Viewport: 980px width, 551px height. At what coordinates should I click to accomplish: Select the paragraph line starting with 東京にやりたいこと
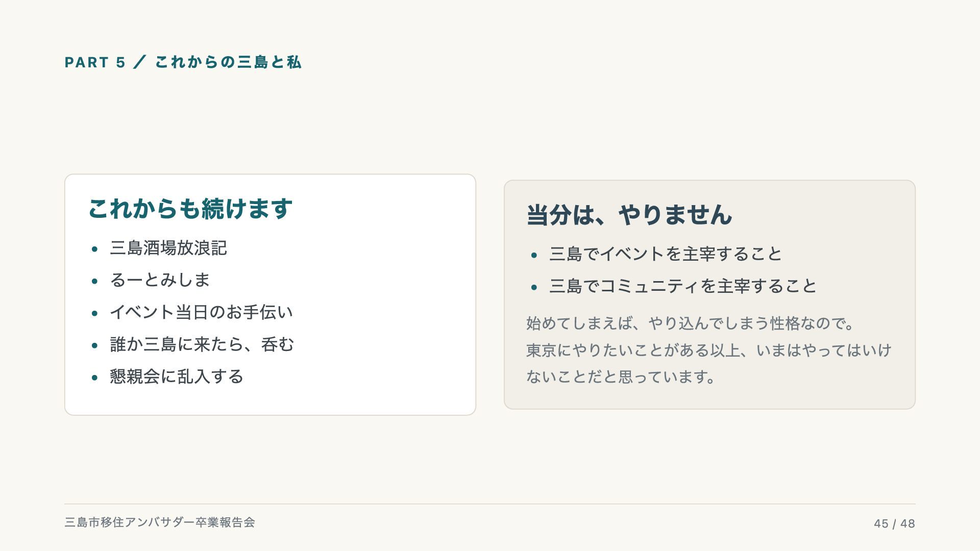tap(708, 350)
